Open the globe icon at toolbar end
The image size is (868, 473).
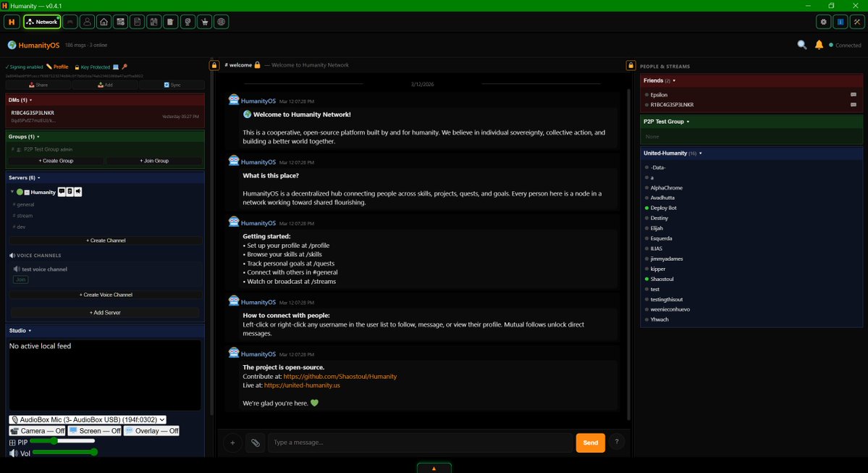(x=222, y=22)
